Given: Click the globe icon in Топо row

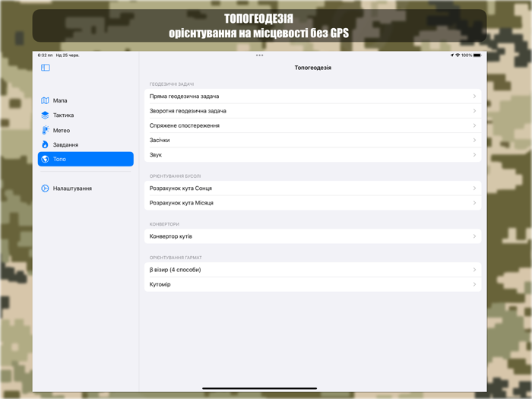Looking at the screenshot, I should pyautogui.click(x=45, y=159).
